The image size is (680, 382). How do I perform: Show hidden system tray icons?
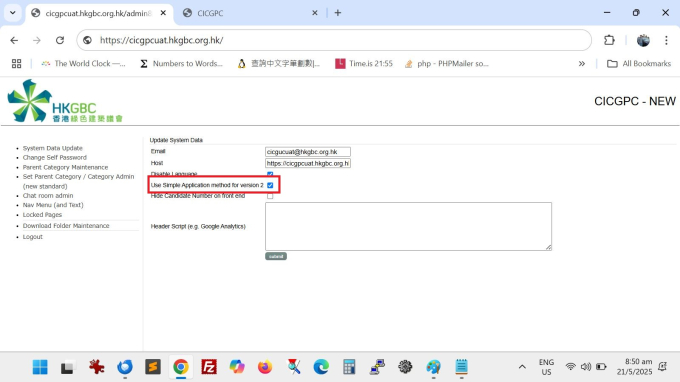[522, 367]
